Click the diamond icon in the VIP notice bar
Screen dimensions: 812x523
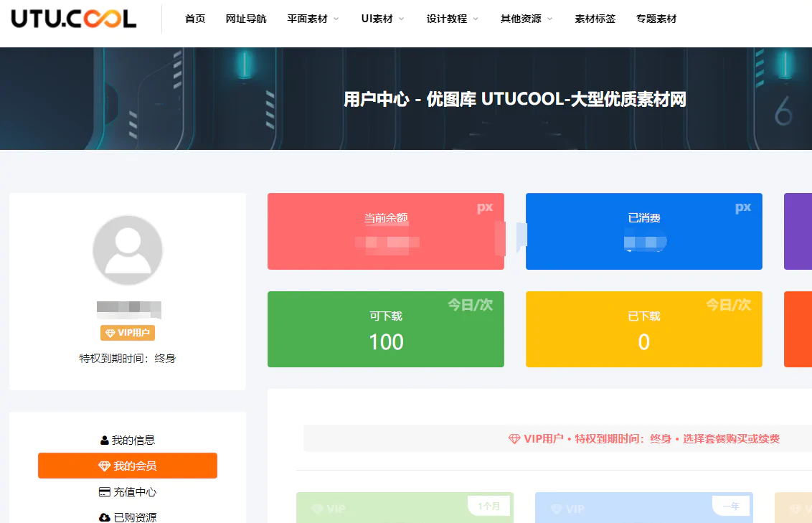point(514,439)
